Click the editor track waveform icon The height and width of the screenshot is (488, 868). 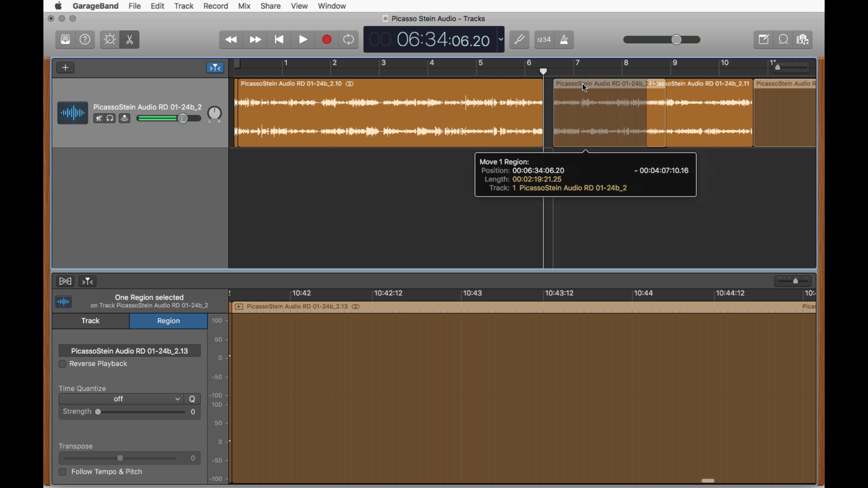click(64, 302)
